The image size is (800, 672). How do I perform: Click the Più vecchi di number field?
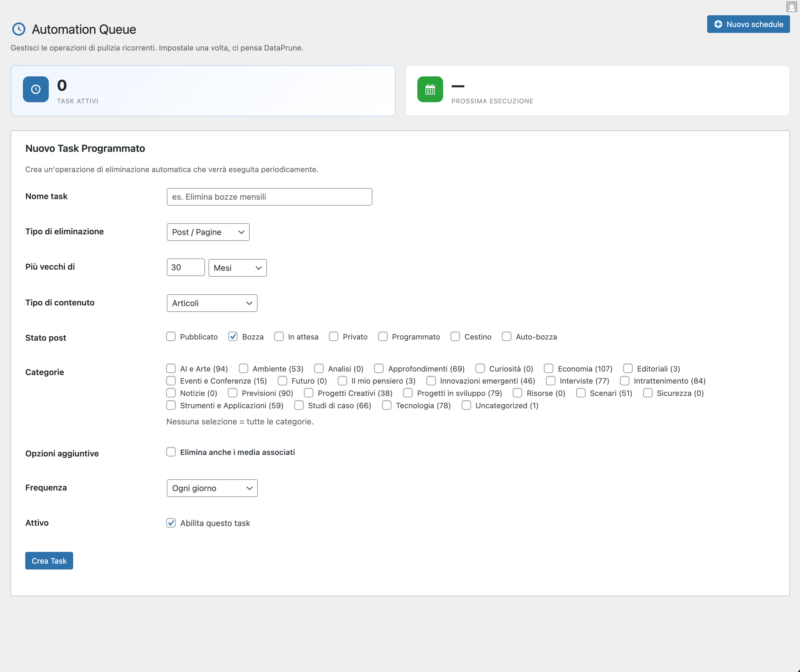pyautogui.click(x=186, y=268)
